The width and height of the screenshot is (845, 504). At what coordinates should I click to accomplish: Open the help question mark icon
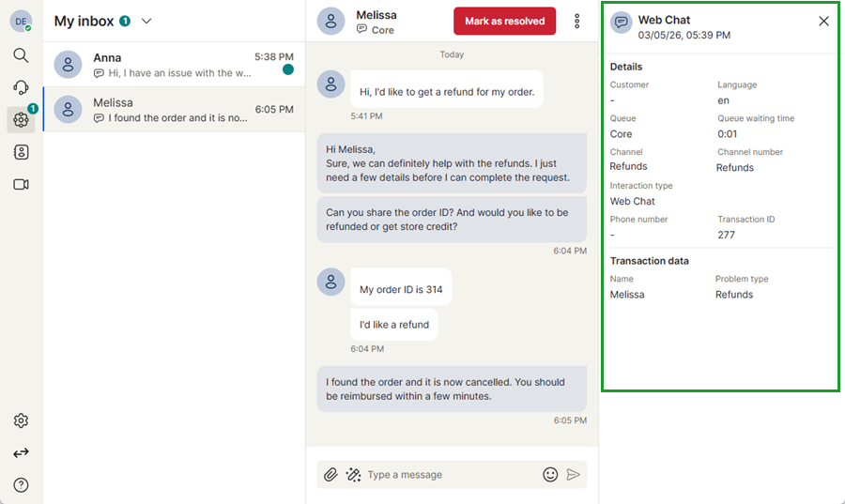pyautogui.click(x=21, y=485)
